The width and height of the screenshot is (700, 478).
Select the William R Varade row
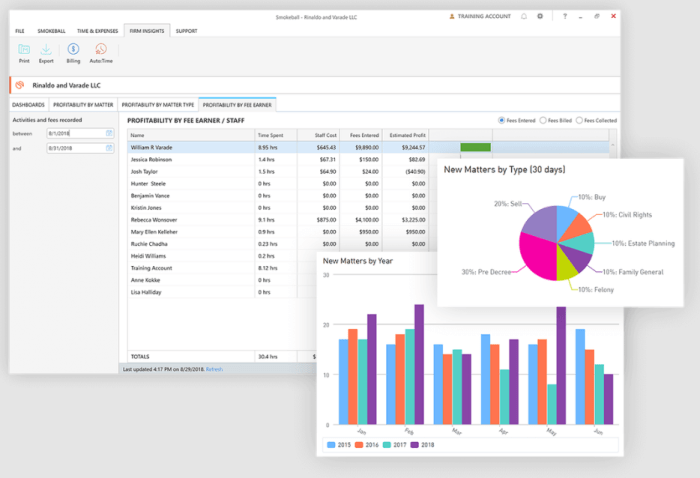[368, 147]
